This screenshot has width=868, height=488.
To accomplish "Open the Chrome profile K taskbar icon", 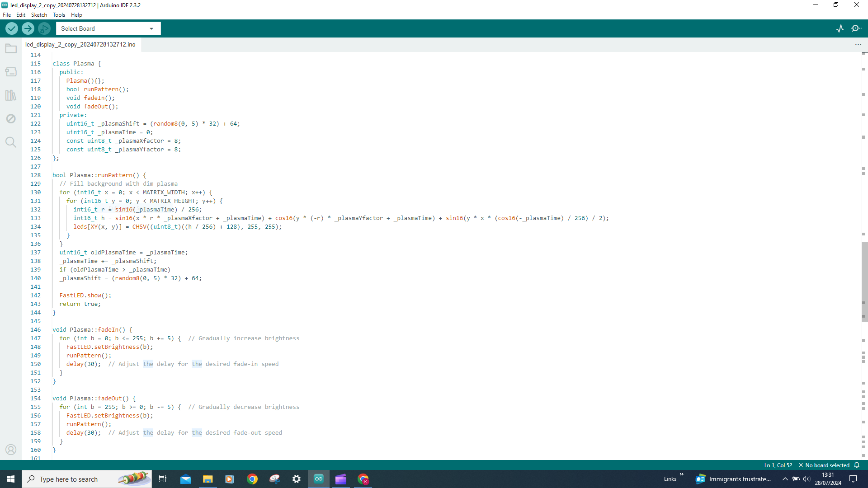I will click(x=363, y=479).
